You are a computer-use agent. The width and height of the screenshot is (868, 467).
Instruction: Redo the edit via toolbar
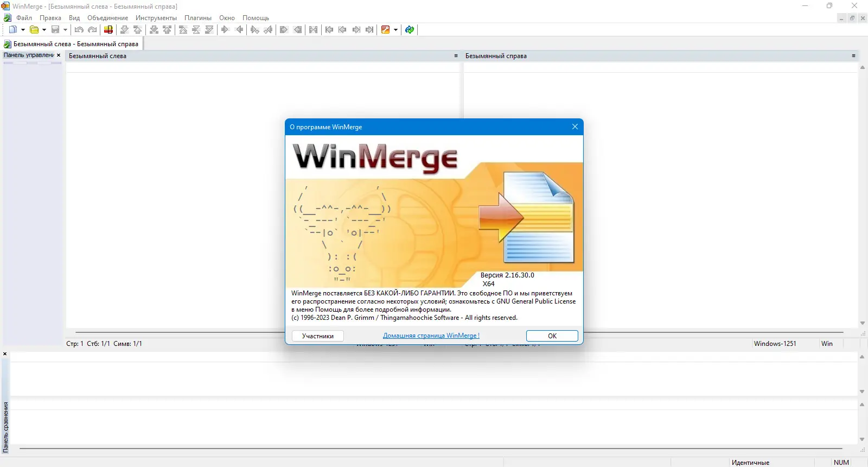(93, 30)
